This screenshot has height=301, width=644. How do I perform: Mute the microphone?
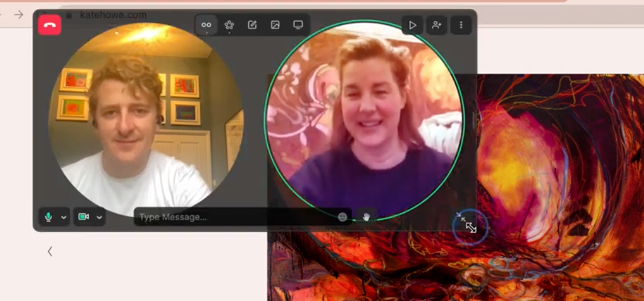pyautogui.click(x=49, y=217)
